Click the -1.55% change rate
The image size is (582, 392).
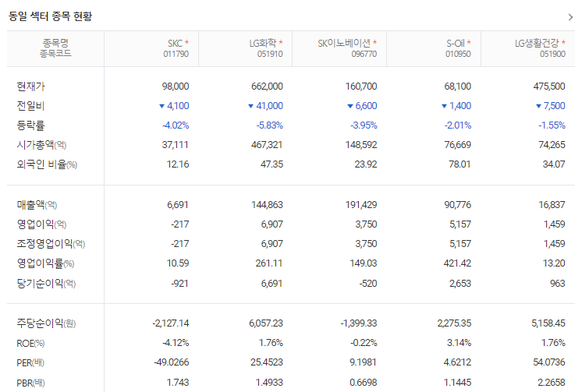coord(552,125)
